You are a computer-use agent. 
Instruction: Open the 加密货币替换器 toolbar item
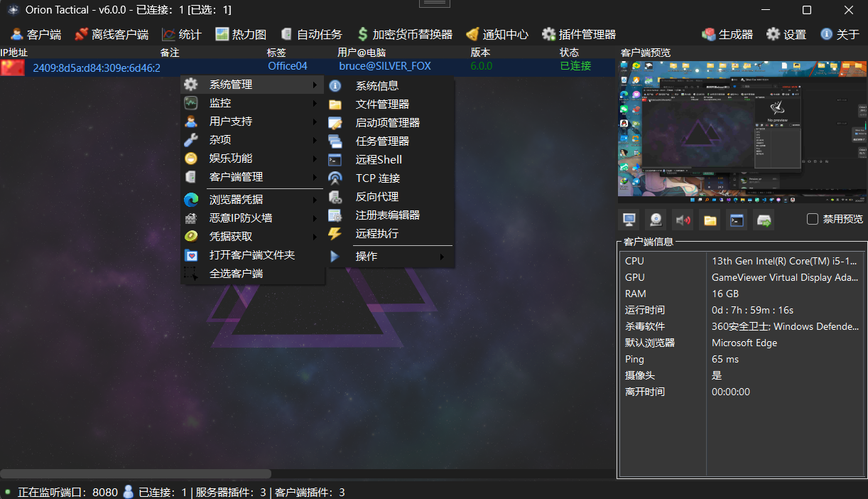[404, 34]
